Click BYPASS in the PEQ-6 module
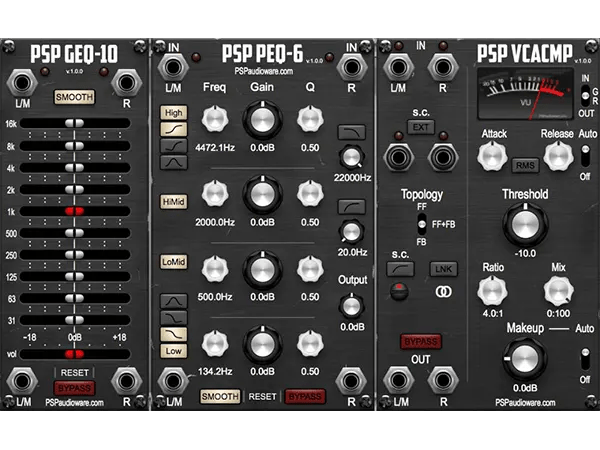Screen dimensions: 600x450 305,396
